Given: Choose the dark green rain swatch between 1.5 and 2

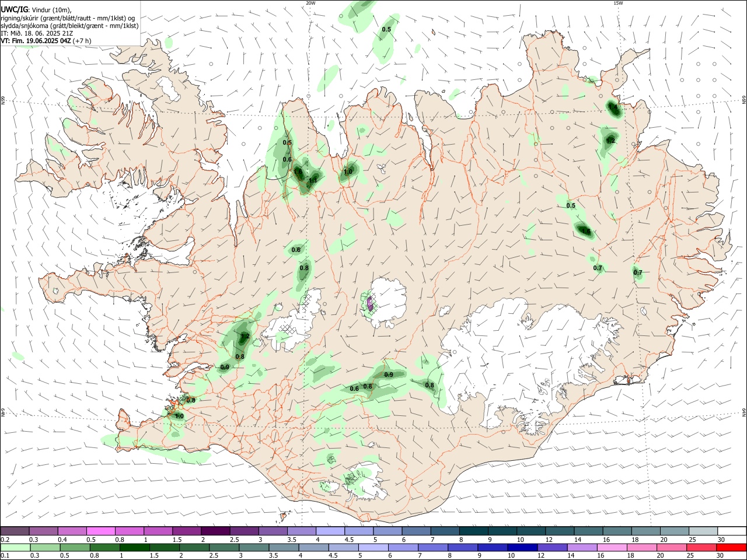Looking at the screenshot, I should 165,548.
